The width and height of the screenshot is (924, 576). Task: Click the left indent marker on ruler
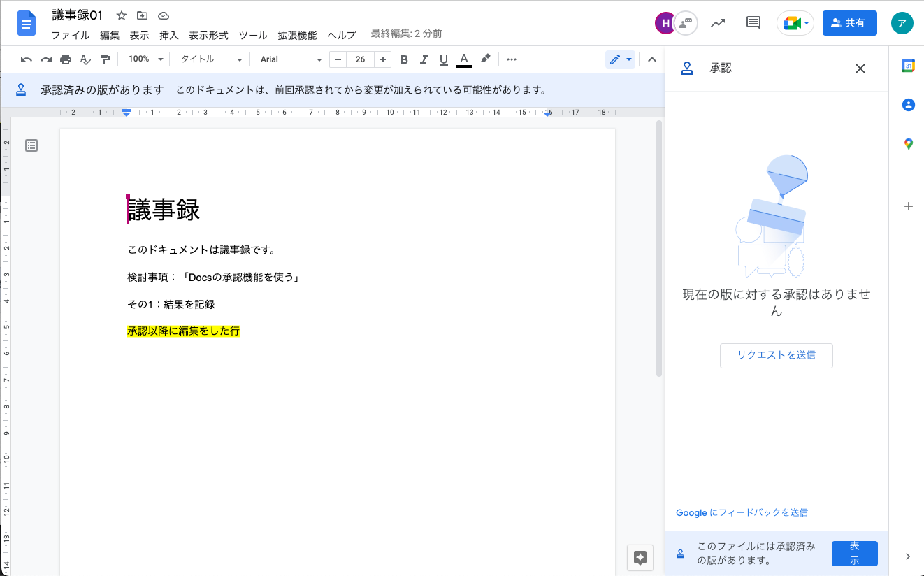coord(127,113)
